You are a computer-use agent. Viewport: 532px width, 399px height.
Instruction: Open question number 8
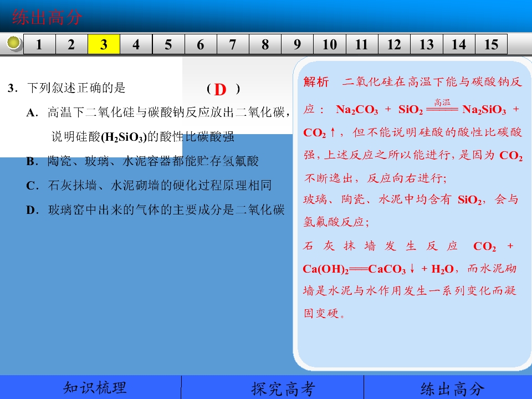pyautogui.click(x=265, y=44)
